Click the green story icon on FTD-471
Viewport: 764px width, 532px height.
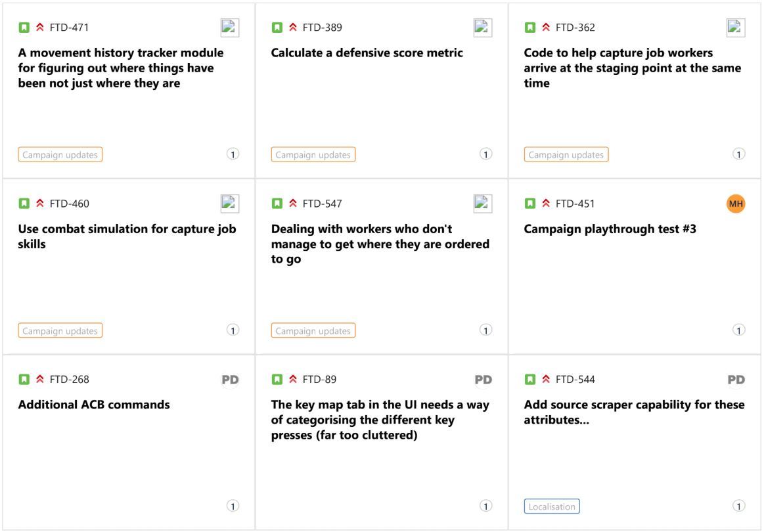point(24,28)
